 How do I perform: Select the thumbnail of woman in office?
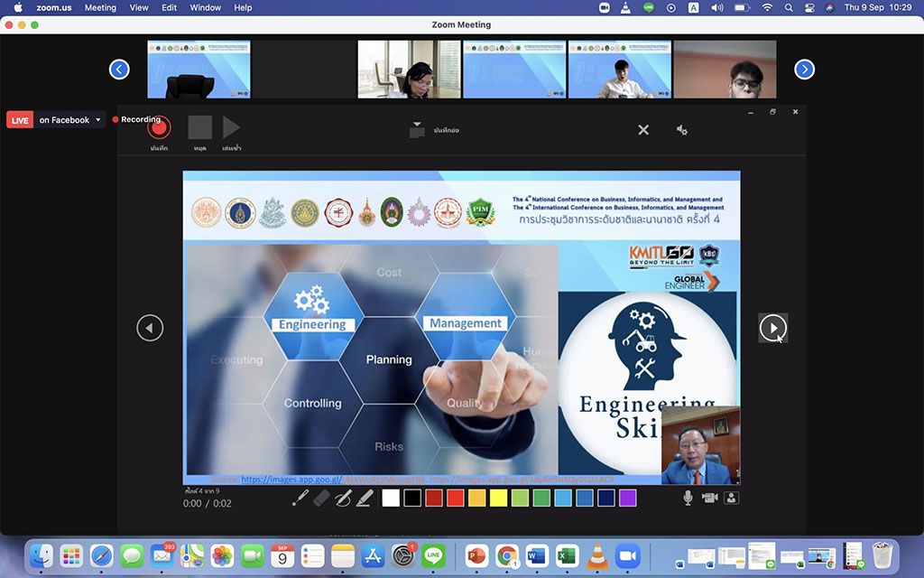coord(409,69)
